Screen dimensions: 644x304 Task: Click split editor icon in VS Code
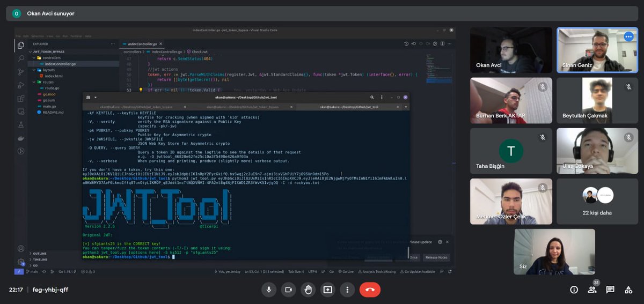[x=443, y=43]
